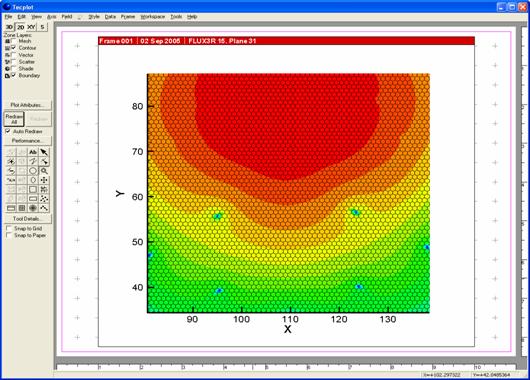Open the View menu
530x380 pixels.
(x=37, y=17)
